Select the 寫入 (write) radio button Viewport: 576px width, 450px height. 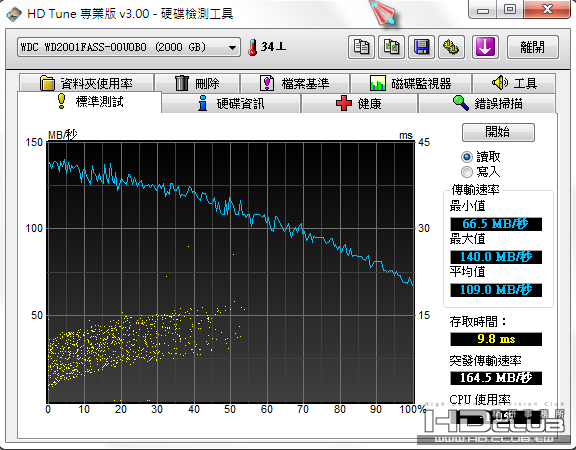[467, 172]
